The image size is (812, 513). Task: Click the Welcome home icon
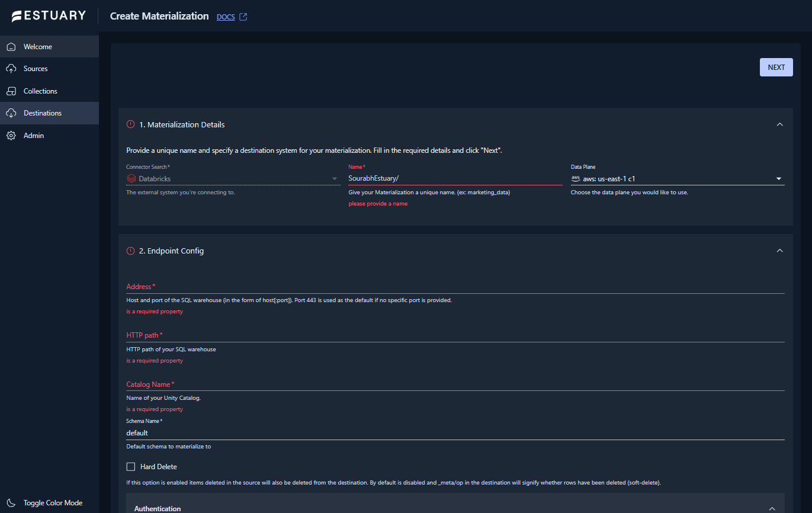(11, 47)
